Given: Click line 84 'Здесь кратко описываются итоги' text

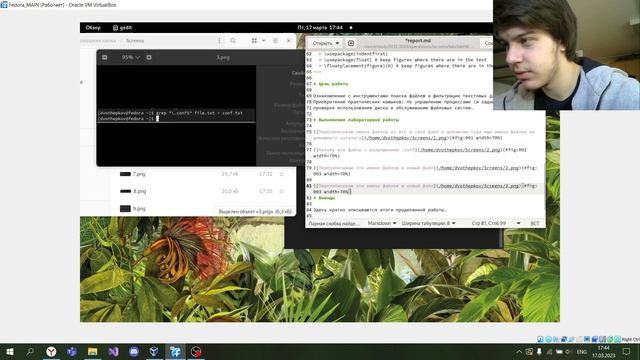Looking at the screenshot, I should tap(380, 210).
